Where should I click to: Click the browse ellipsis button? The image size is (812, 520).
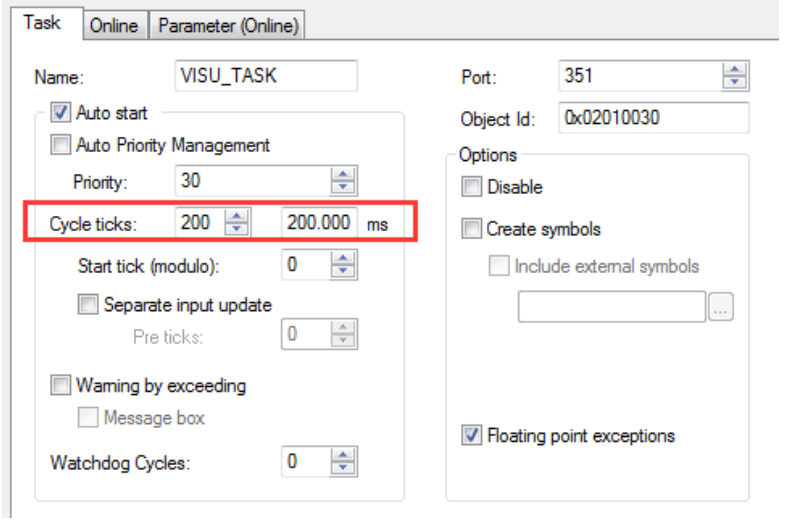click(x=720, y=307)
